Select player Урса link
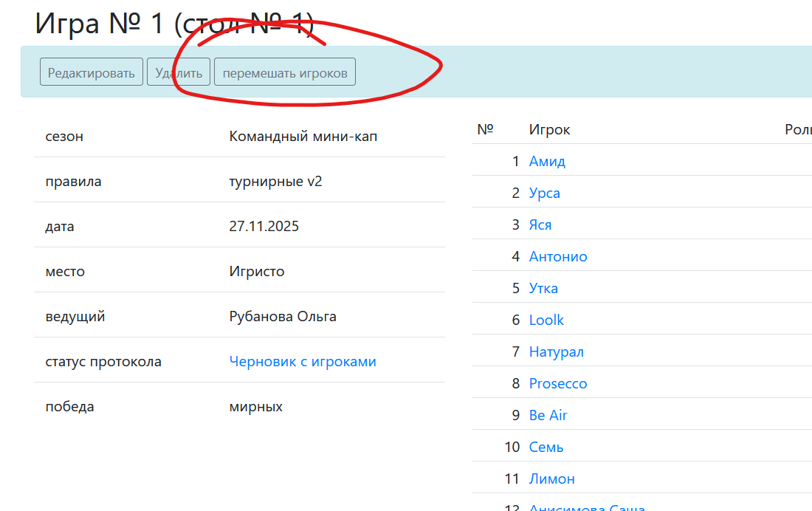 coord(545,193)
